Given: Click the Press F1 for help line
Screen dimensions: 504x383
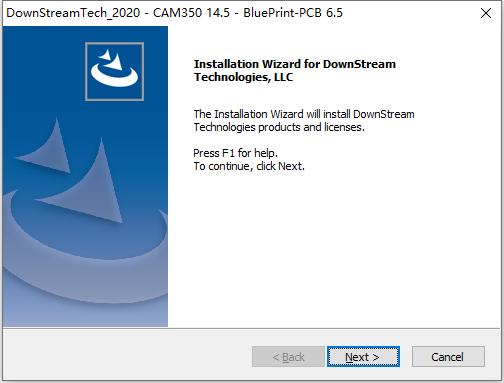Looking at the screenshot, I should [235, 153].
